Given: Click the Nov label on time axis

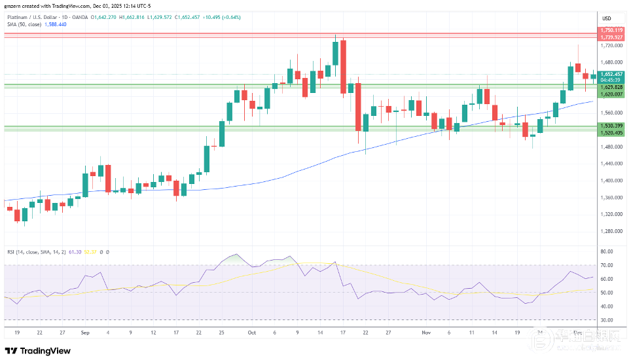Looking at the screenshot, I should pyautogui.click(x=425, y=332).
